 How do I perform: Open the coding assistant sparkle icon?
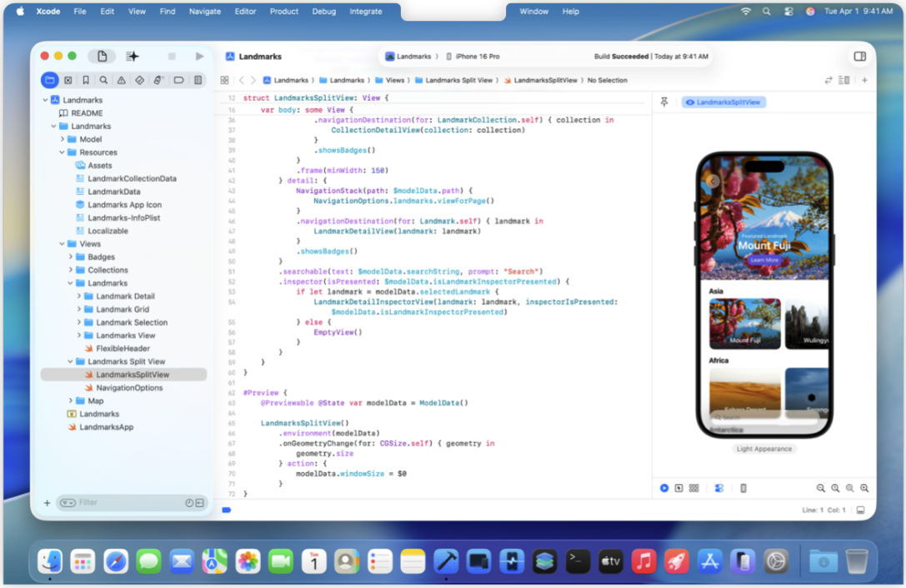[x=133, y=56]
